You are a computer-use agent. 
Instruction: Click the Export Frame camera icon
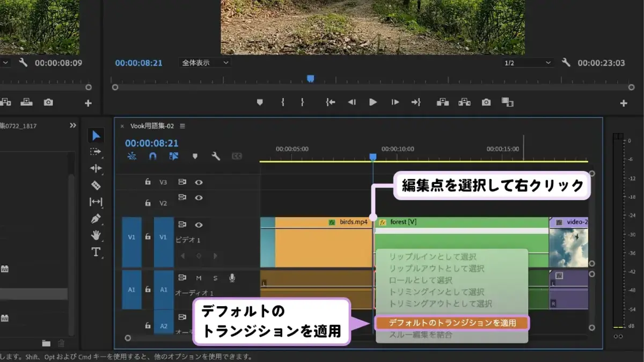[x=486, y=102]
